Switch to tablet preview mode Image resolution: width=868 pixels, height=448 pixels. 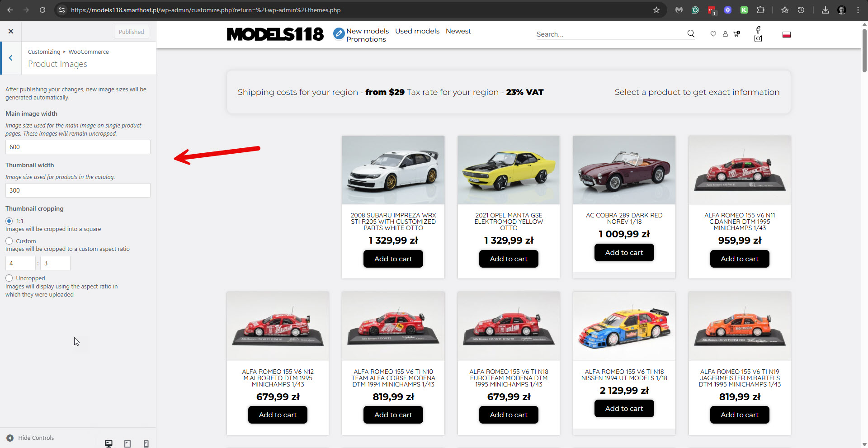pos(127,443)
